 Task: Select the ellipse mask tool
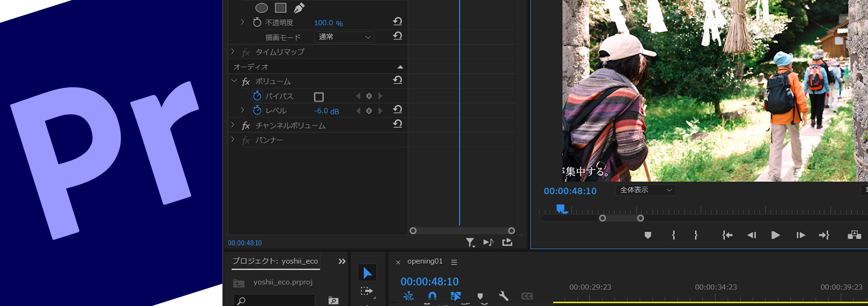point(262,8)
